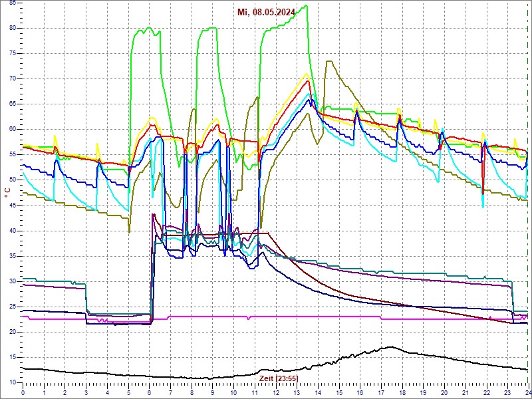Select hour '9' on the time axis
532x399 pixels.
(212, 392)
